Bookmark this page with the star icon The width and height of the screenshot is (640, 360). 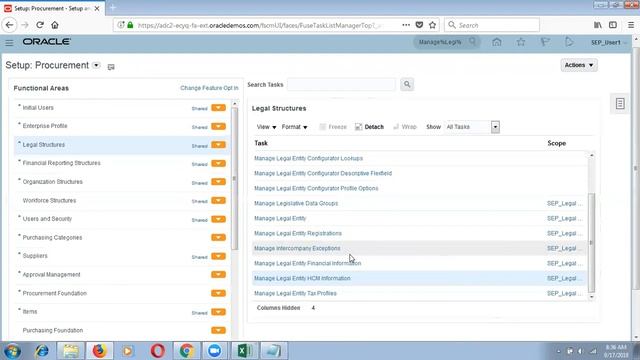[x=432, y=25]
